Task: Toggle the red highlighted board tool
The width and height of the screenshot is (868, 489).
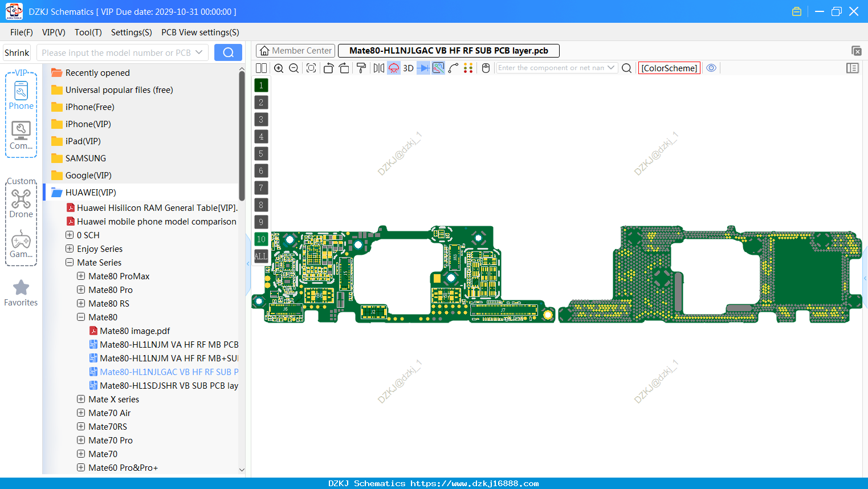Action: click(394, 68)
